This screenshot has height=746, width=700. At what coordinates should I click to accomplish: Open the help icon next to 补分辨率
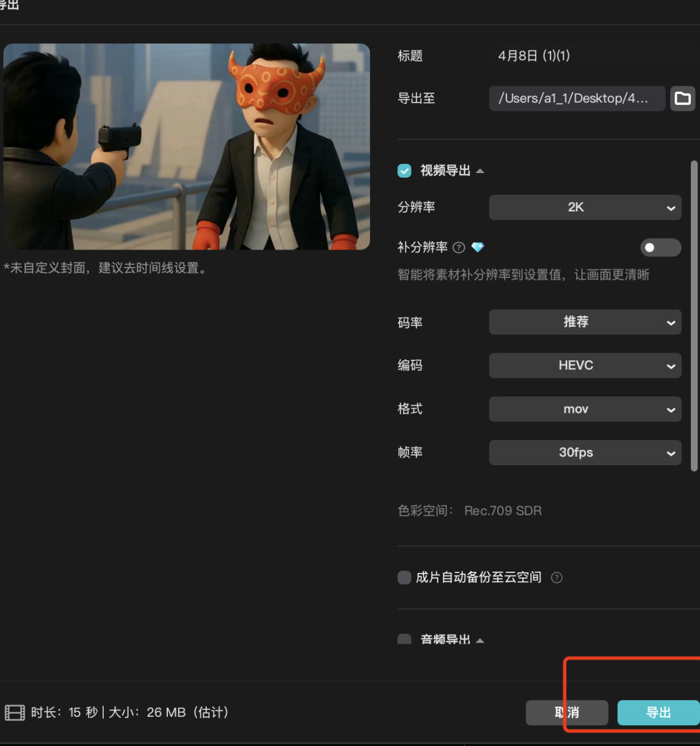[459, 247]
